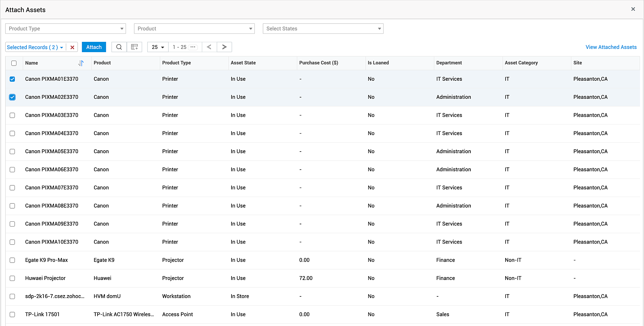Viewport: 644px width, 326px height.
Task: Click the Name column sort arrows
Action: pos(81,63)
